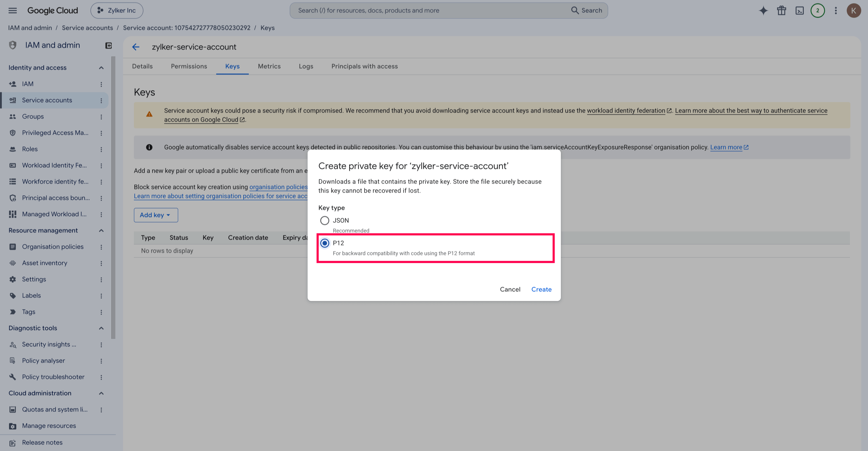Open the Principals with access tab
Viewport: 868px width, 451px height.
coord(364,66)
